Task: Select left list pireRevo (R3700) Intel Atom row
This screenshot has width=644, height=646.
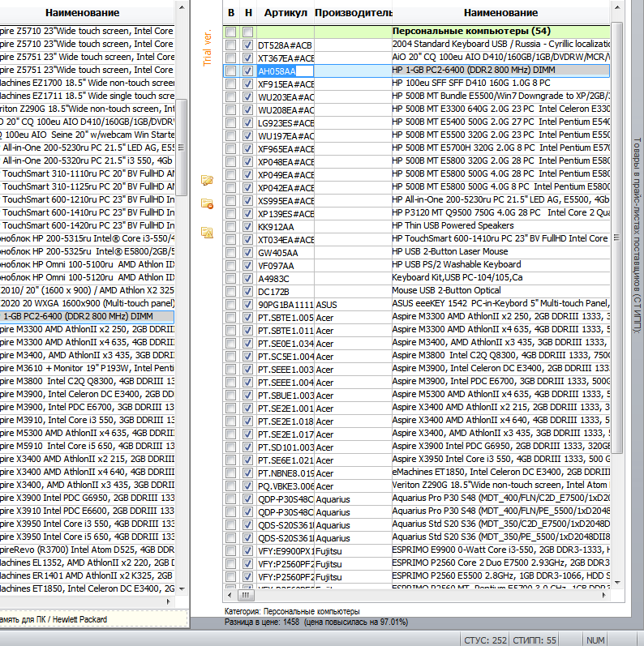Action: coord(87,550)
